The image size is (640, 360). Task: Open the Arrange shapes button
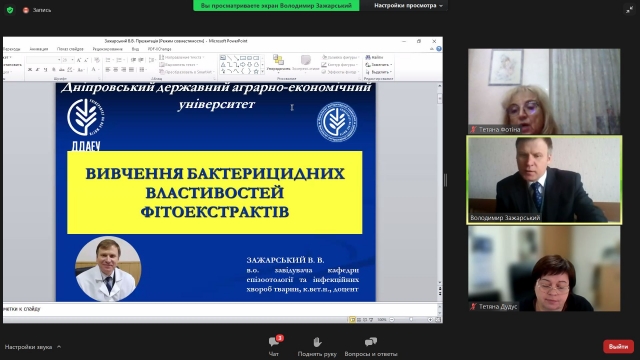278,64
